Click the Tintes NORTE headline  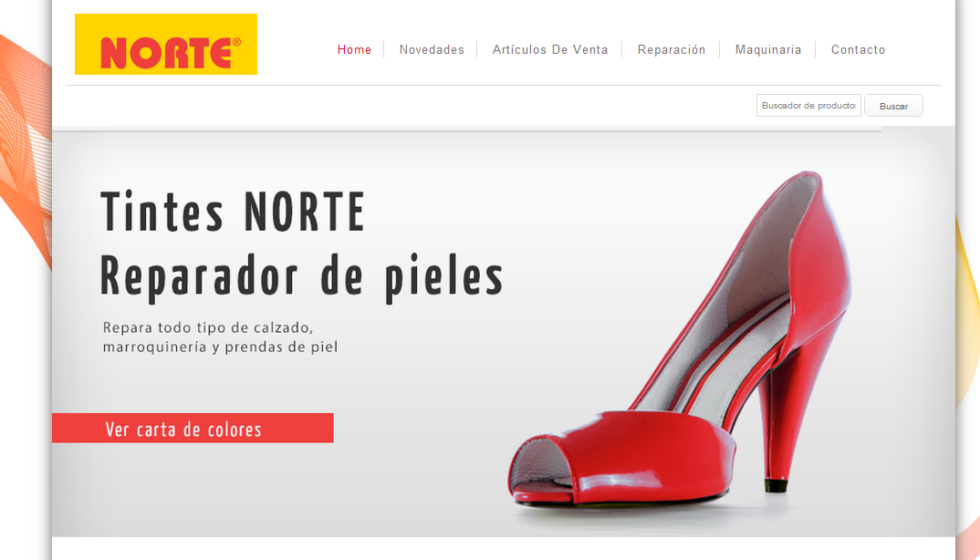(233, 212)
